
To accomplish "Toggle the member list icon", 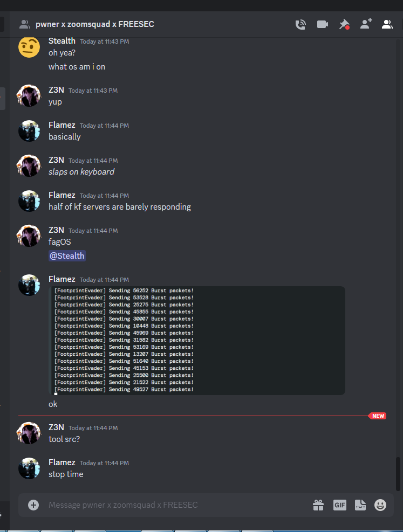I will [387, 24].
